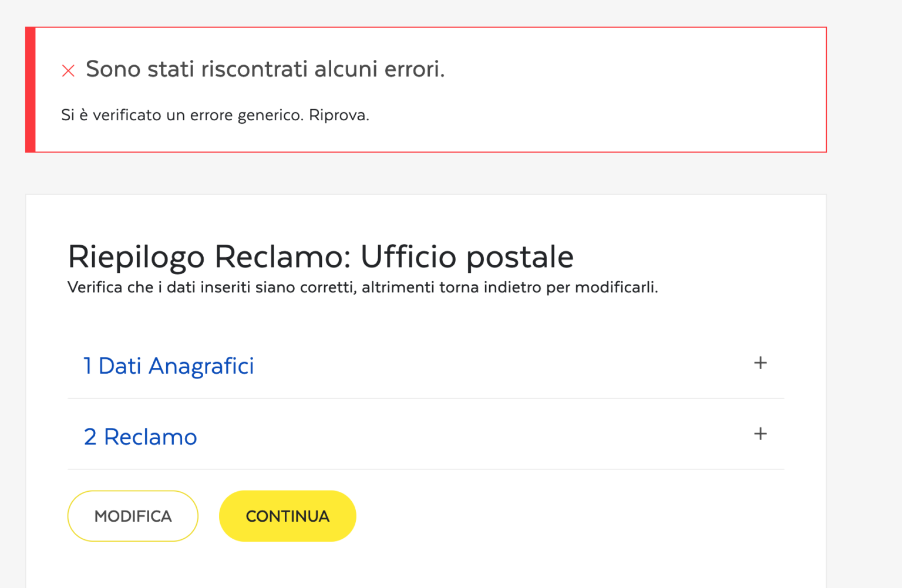
Task: Click the number 2 before Reclamo
Action: tap(90, 437)
